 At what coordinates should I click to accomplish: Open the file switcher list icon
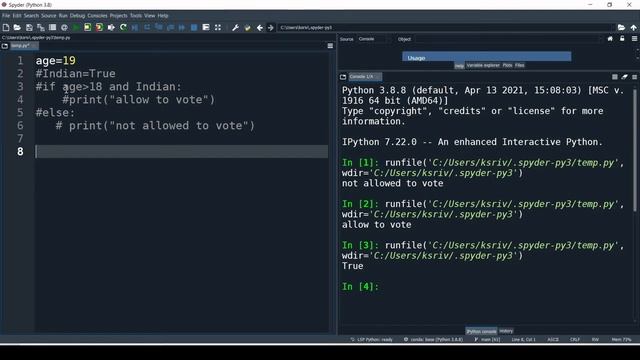52,27
